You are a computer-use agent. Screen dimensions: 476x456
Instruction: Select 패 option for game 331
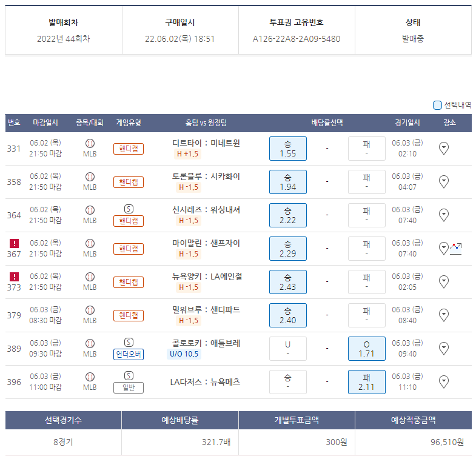pos(367,149)
